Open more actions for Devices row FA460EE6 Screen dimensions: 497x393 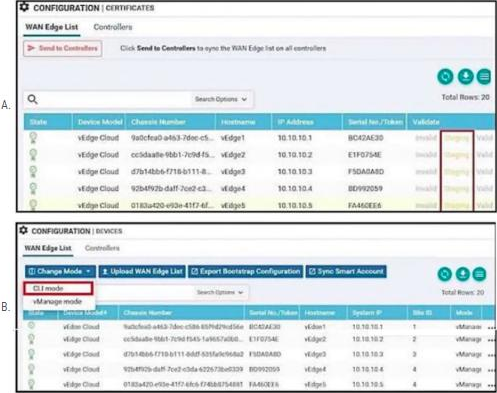pyautogui.click(x=491, y=385)
